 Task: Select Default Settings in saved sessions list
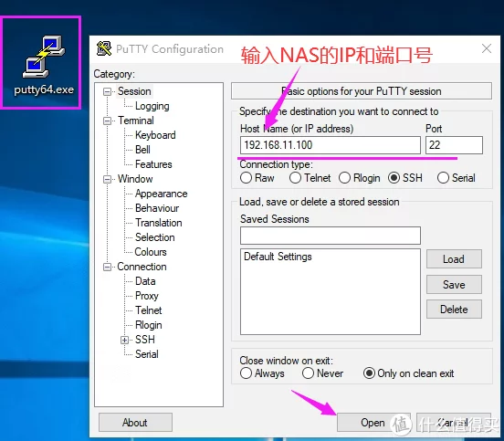coord(278,257)
